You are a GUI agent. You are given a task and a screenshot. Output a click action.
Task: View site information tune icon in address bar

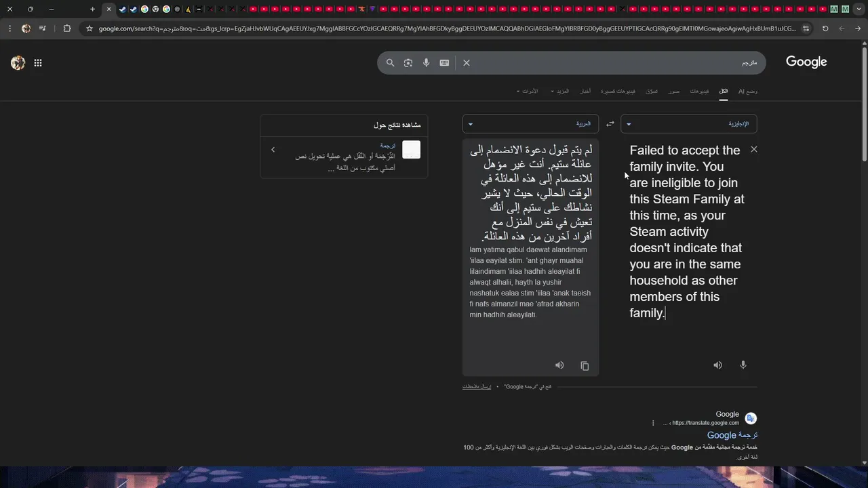click(806, 28)
